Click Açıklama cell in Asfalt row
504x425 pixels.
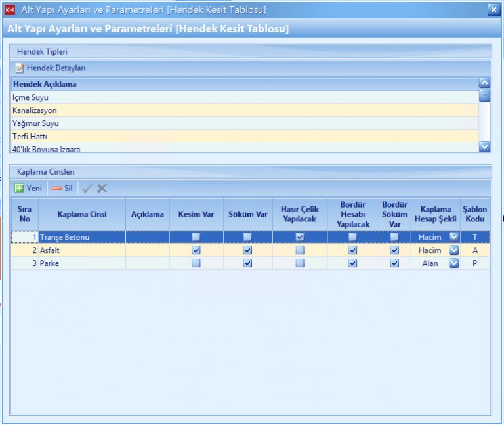pyautogui.click(x=147, y=250)
